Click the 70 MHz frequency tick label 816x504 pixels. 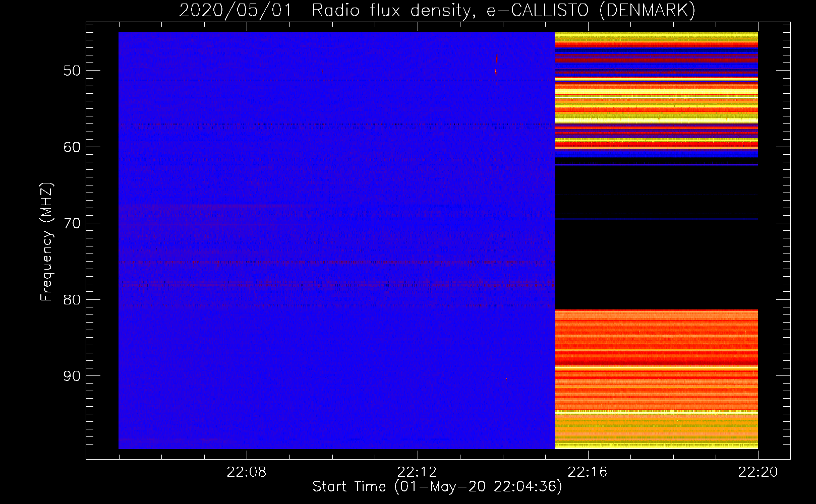tap(72, 223)
